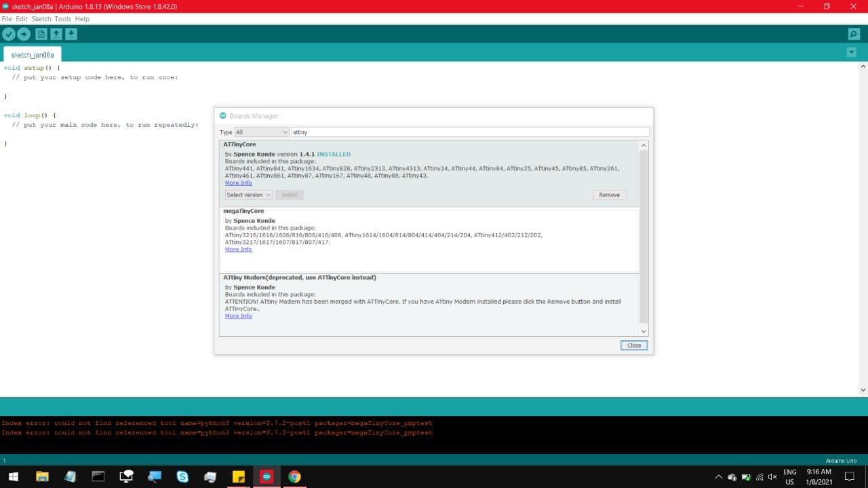Click the ENG US language indicator
Viewport: 868px width, 488px height.
tap(790, 476)
